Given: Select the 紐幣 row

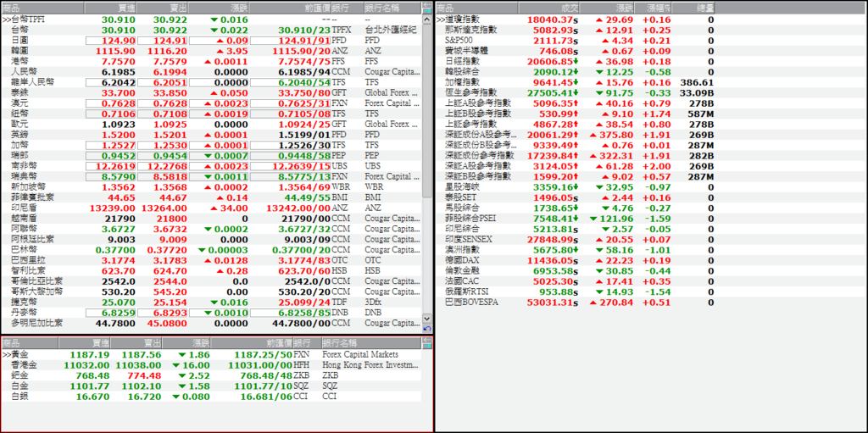Looking at the screenshot, I should [x=211, y=114].
